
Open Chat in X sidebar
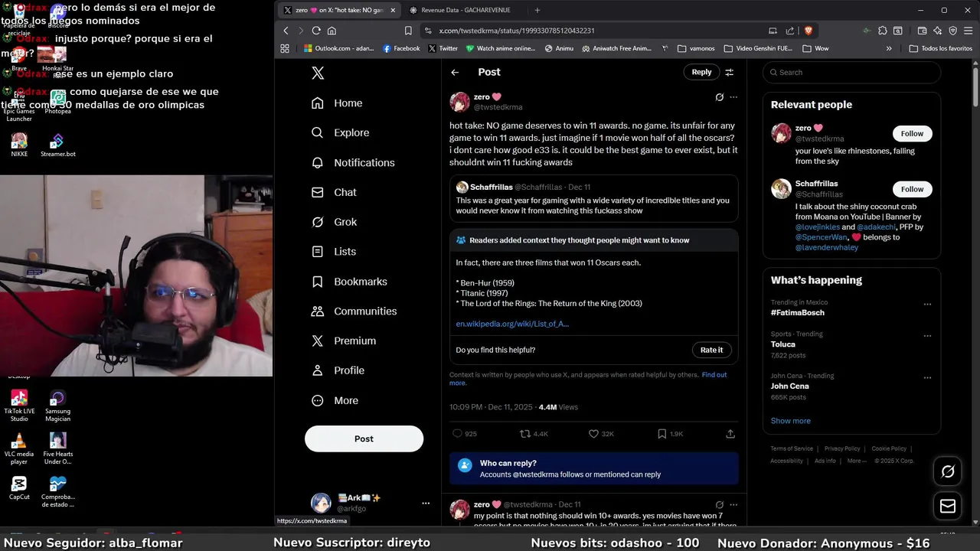point(334,192)
